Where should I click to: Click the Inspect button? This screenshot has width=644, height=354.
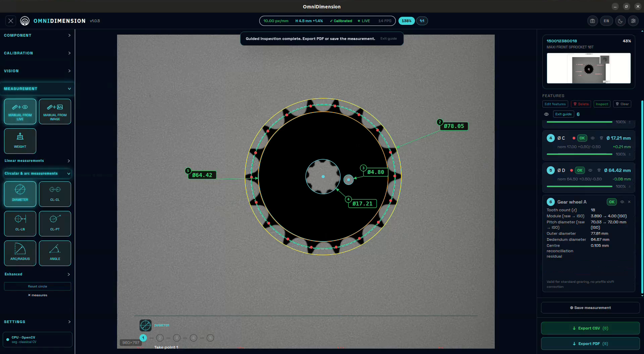(x=602, y=104)
